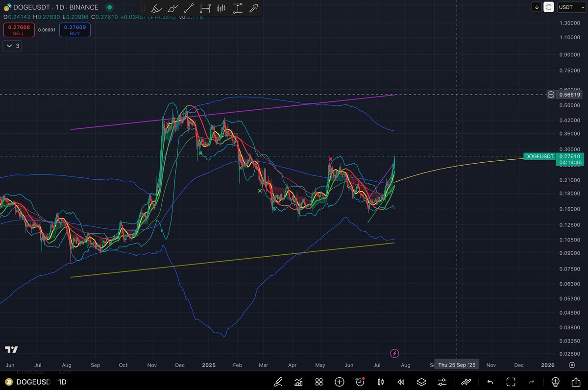Open the indicators wavy-lines icon

coord(466,382)
